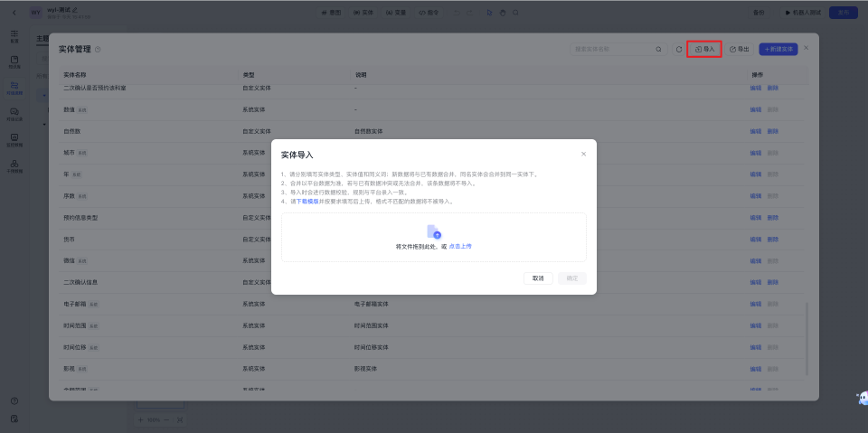Click the refresh icon beside the search box

coord(679,49)
